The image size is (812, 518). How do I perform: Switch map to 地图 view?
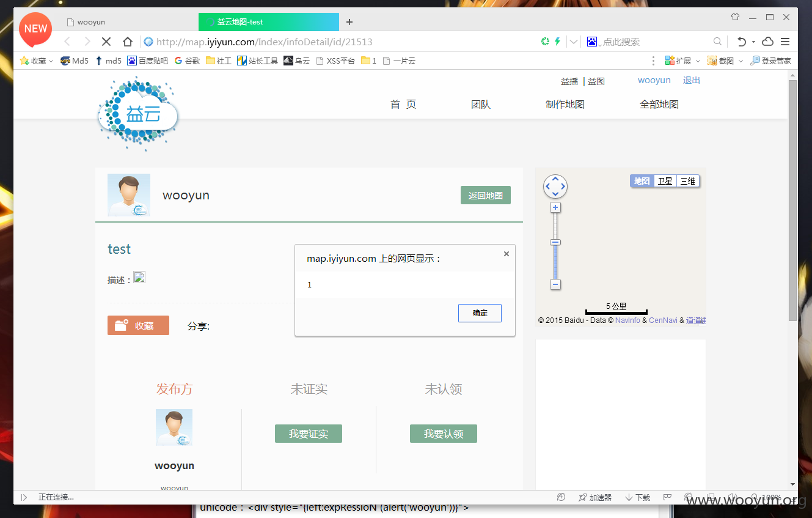[642, 181]
